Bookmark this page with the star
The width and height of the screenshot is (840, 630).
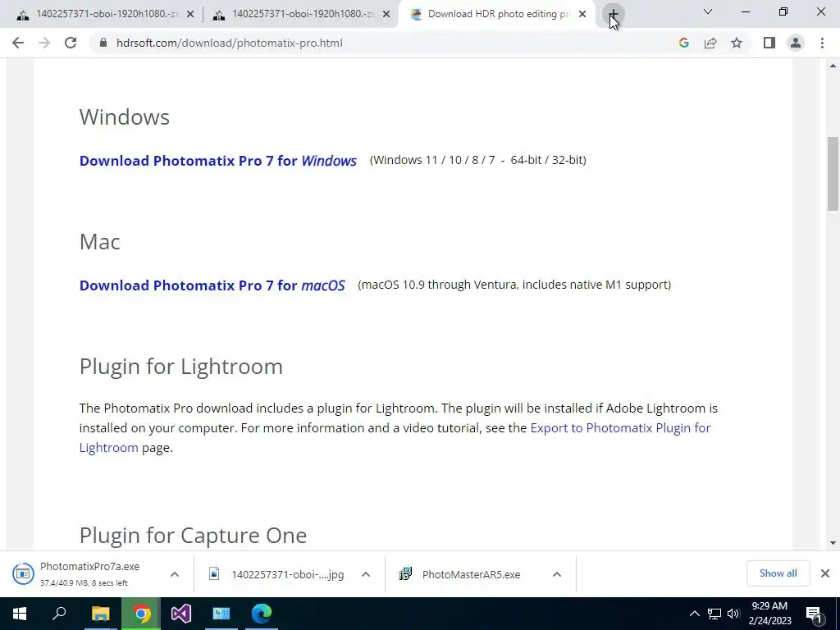coord(737,43)
